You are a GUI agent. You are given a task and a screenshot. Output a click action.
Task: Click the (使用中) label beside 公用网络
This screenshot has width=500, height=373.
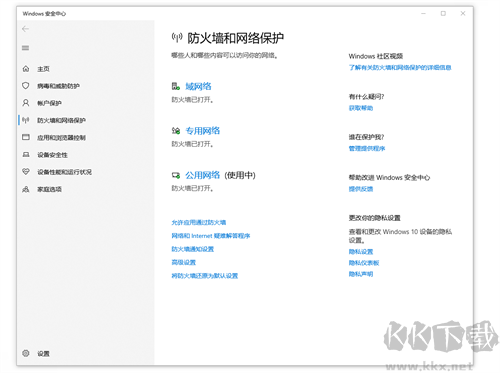tap(240, 175)
